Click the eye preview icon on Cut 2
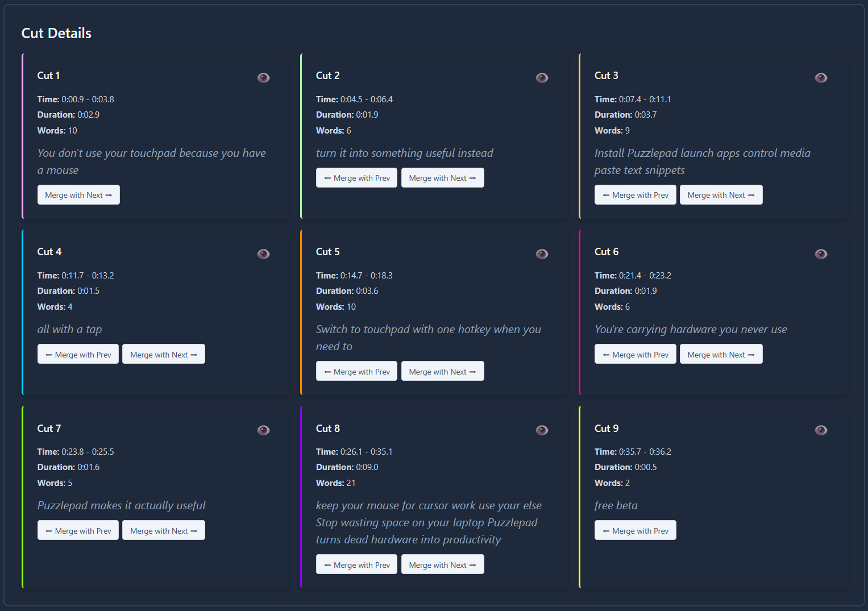This screenshot has height=611, width=868. point(542,77)
